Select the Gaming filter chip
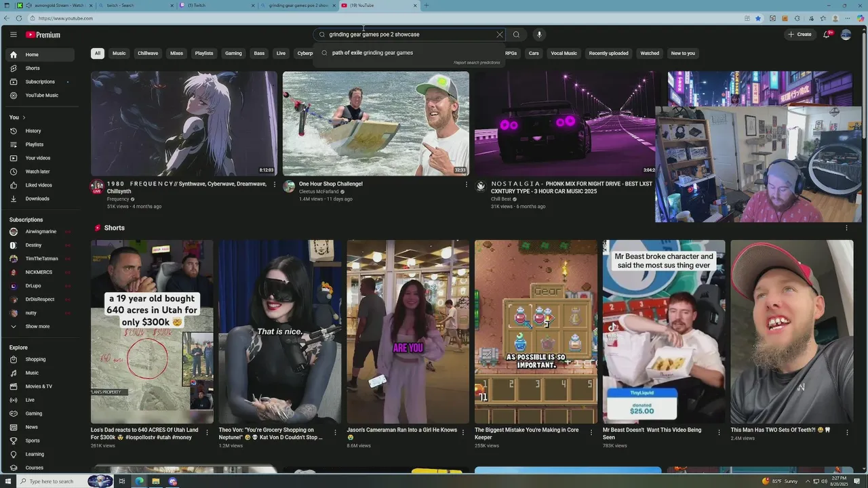868x488 pixels. (233, 53)
